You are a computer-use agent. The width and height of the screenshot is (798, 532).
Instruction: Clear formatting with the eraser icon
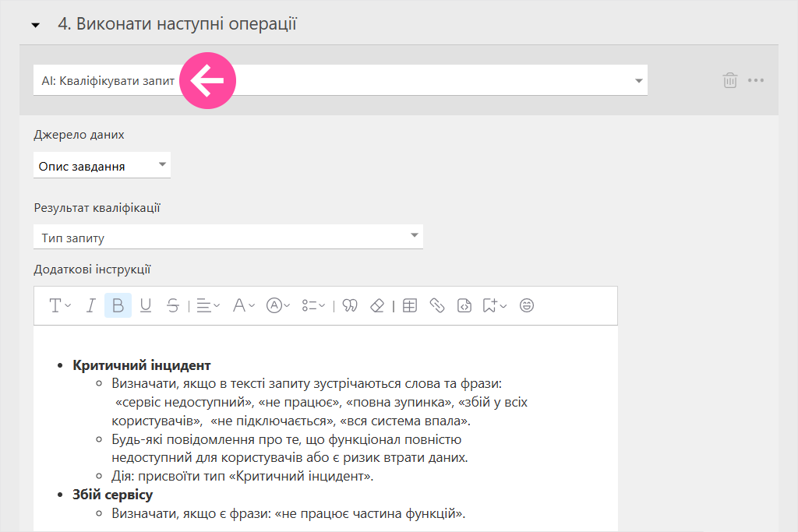(377, 305)
